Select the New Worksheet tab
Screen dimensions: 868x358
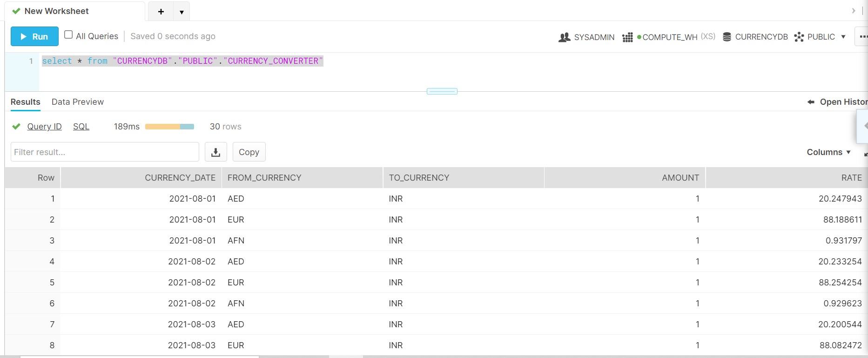pos(56,11)
